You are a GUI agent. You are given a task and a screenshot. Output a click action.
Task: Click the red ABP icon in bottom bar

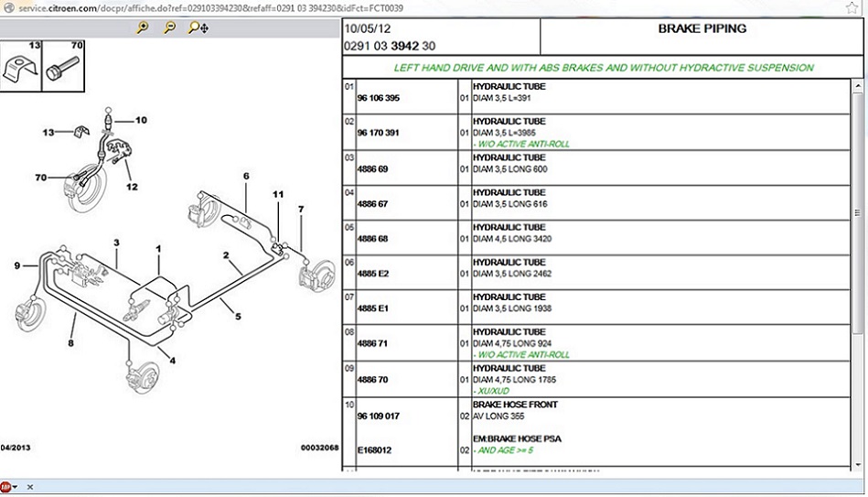click(7, 487)
